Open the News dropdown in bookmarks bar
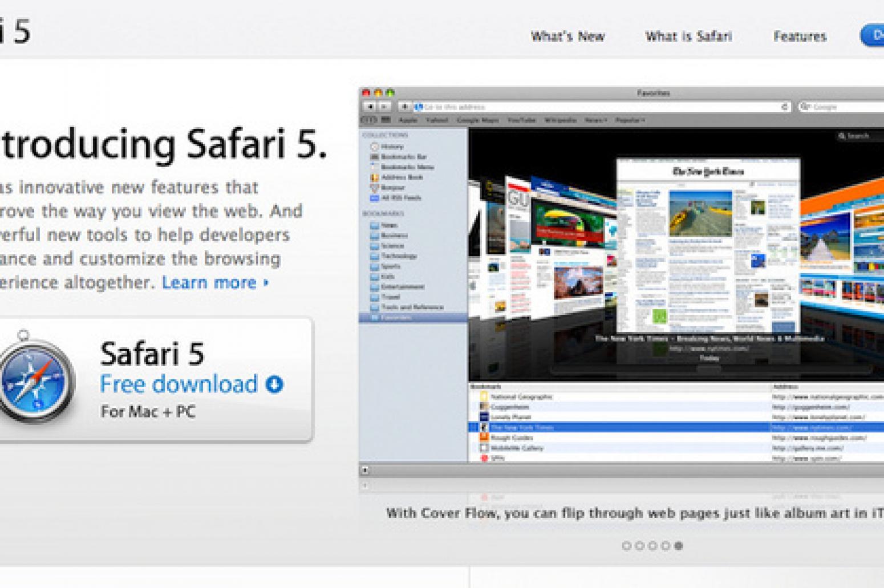 tap(595, 120)
